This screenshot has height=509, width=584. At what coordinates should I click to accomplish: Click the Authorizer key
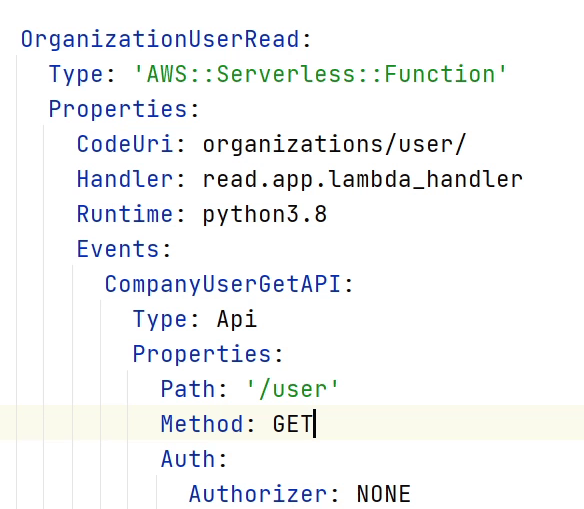point(258,494)
